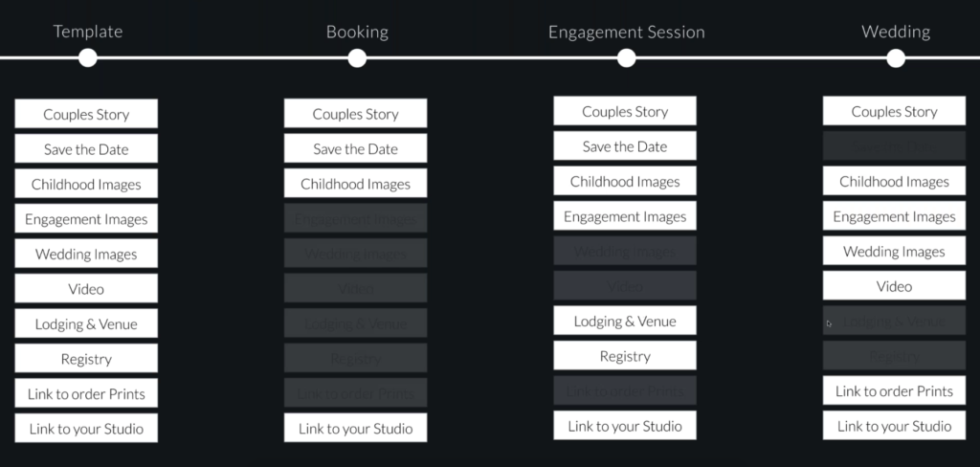Select Wedding Images under Template
This screenshot has height=467, width=980.
[86, 254]
